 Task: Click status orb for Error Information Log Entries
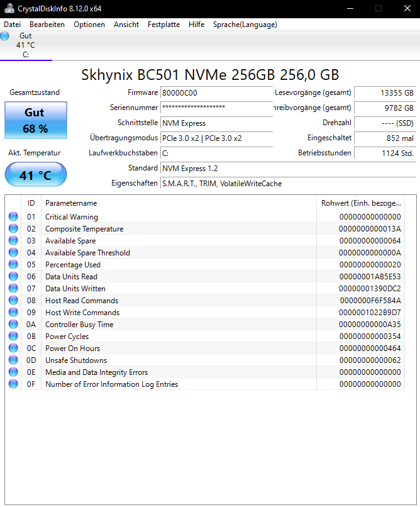coord(13,384)
